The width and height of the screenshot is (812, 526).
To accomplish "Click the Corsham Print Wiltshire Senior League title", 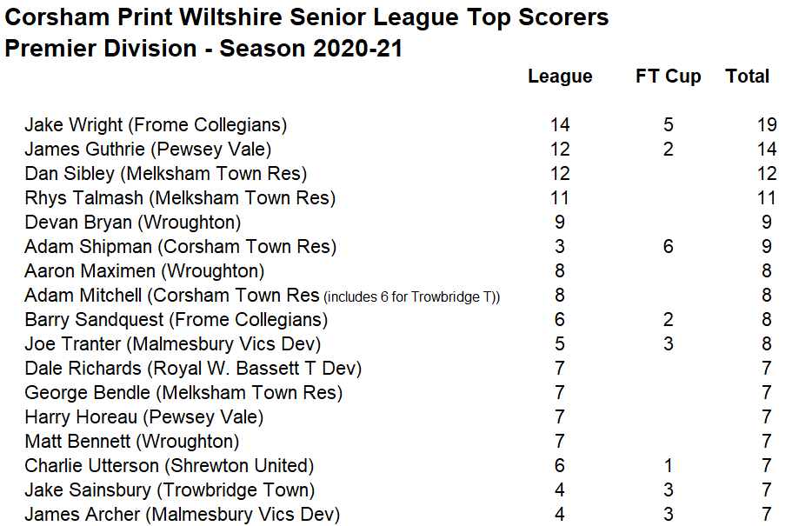I will tap(307, 17).
